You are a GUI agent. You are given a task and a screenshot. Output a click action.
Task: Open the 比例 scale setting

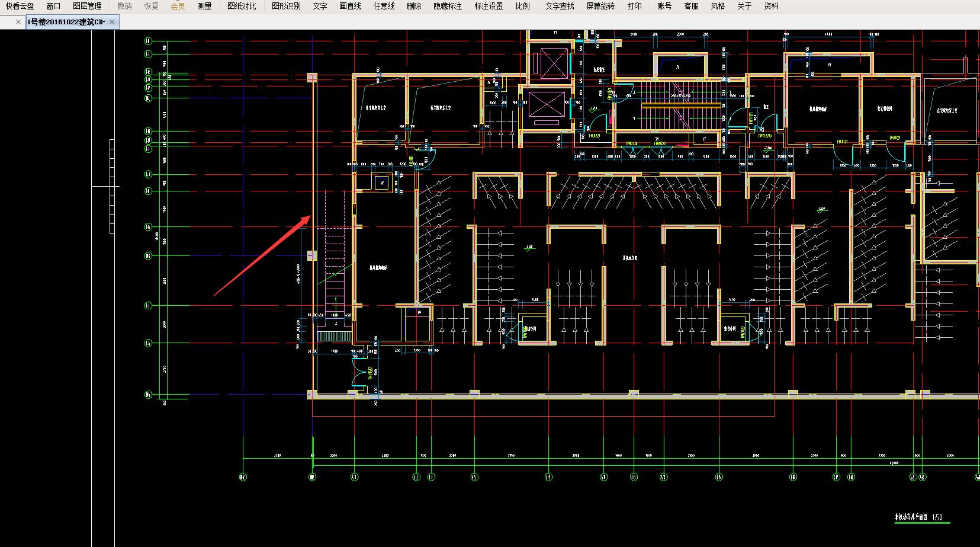[x=522, y=6]
